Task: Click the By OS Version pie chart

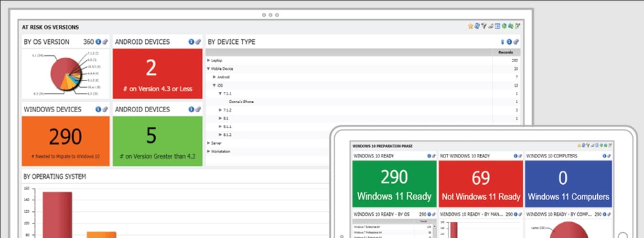Action: coord(65,74)
